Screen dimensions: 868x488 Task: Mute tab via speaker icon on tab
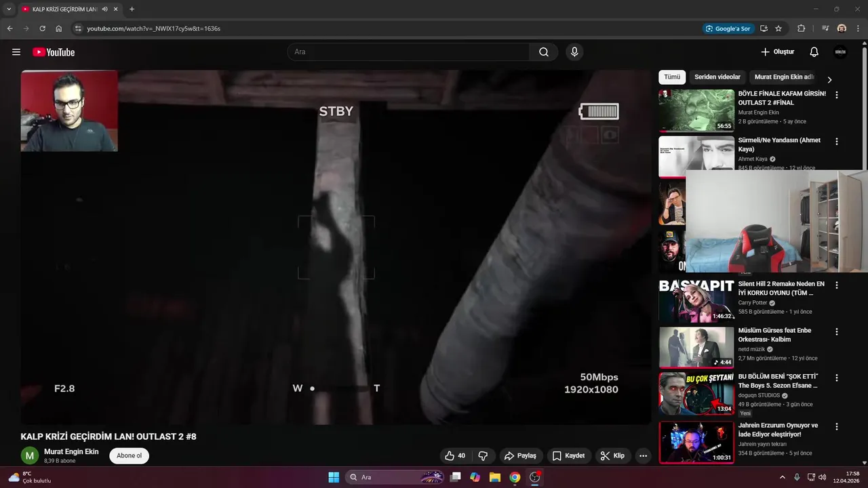tap(105, 9)
